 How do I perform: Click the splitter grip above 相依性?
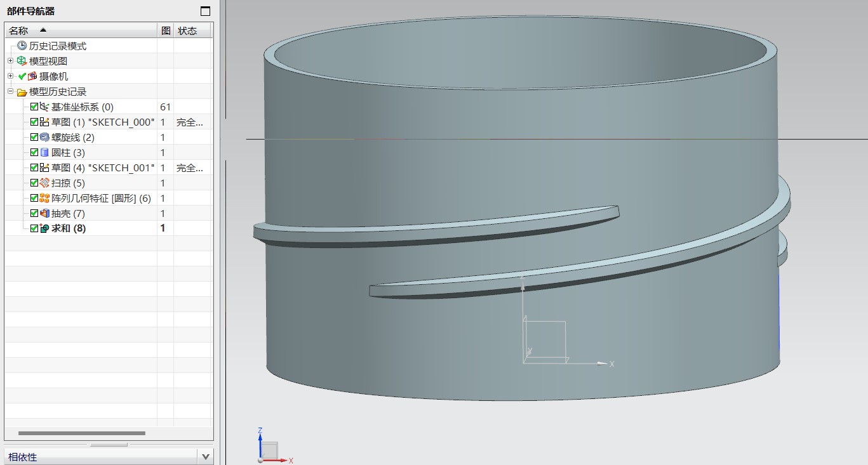click(109, 445)
